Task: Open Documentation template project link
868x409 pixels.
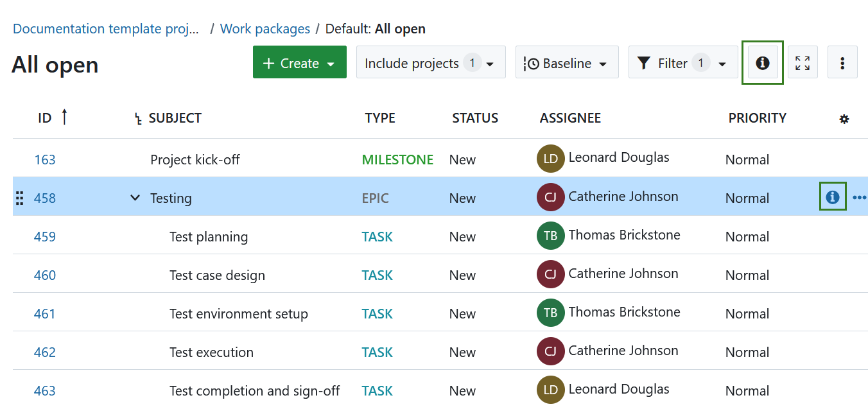Action: (106, 28)
